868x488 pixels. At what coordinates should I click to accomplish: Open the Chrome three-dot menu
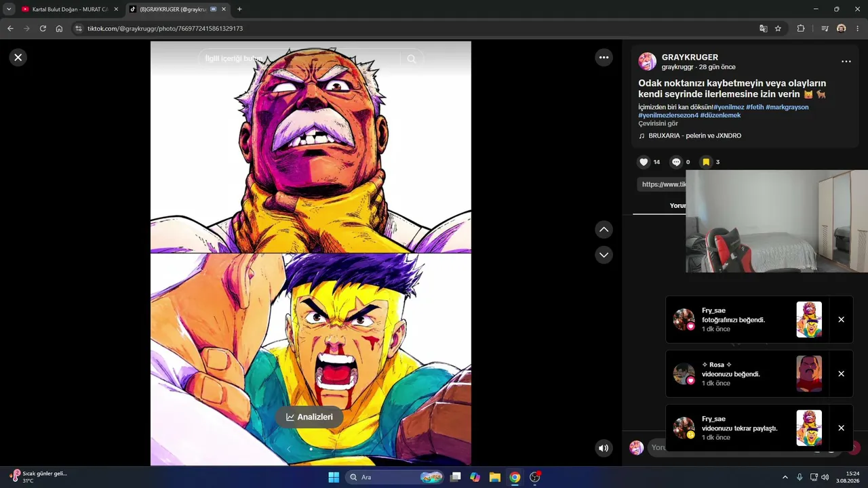coord(858,28)
